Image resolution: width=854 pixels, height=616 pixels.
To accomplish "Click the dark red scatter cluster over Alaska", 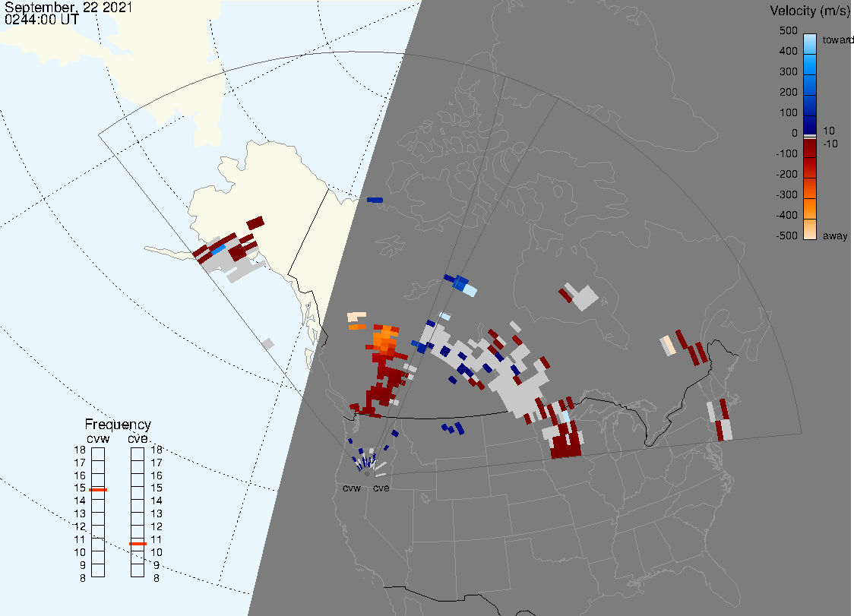I will (237, 253).
